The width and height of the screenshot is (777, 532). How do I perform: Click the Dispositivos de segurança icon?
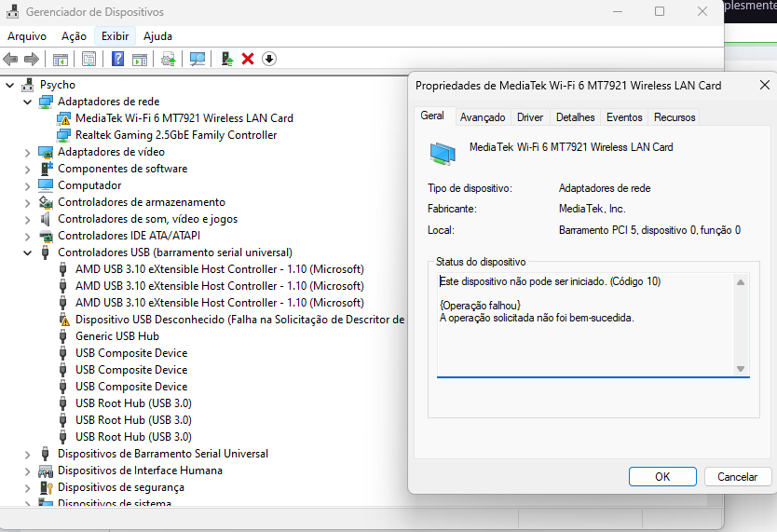click(46, 487)
